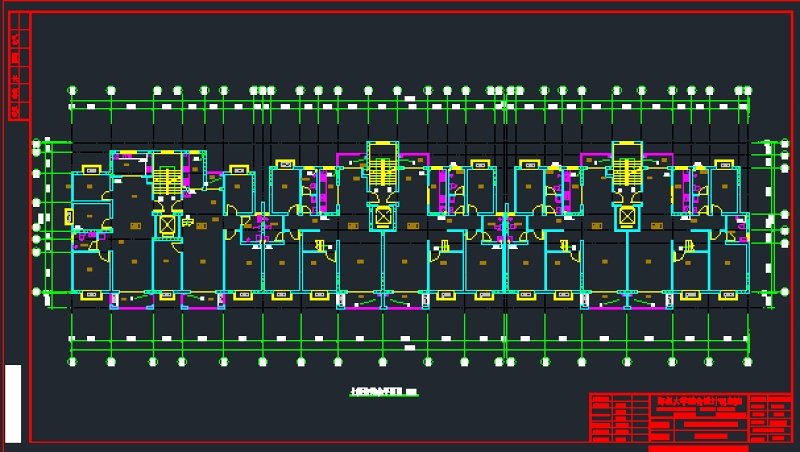
Task: Select the leftmost elevator shaft symbol
Action: pos(167,225)
